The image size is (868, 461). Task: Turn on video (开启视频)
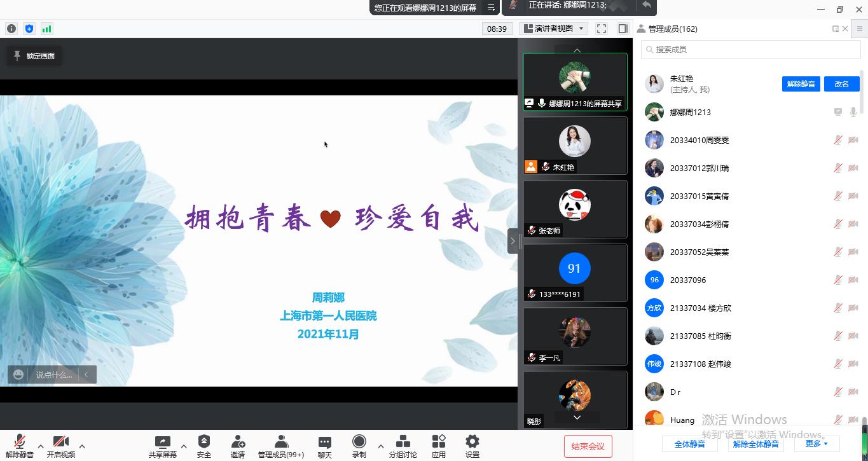coord(61,446)
